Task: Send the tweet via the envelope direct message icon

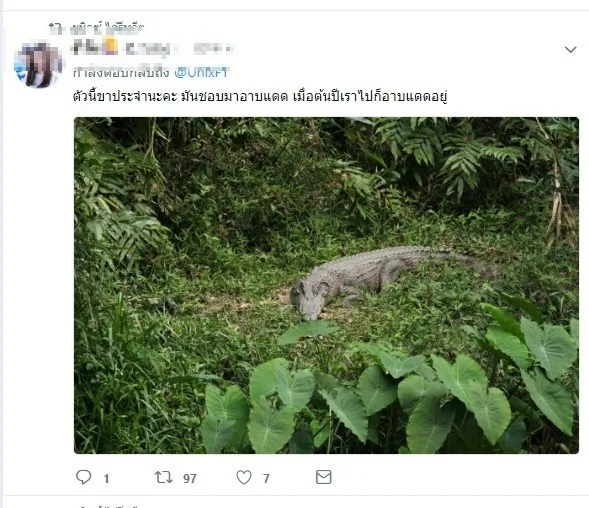Action: [x=323, y=477]
